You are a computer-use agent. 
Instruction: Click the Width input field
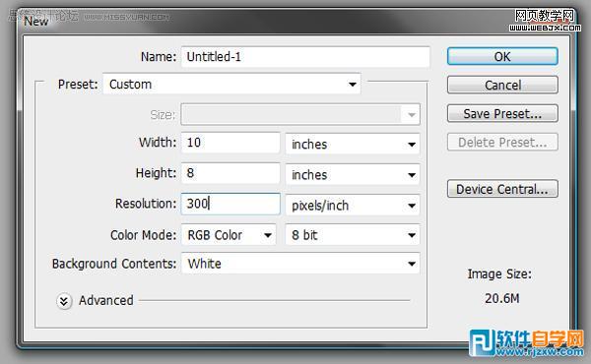[x=230, y=143]
